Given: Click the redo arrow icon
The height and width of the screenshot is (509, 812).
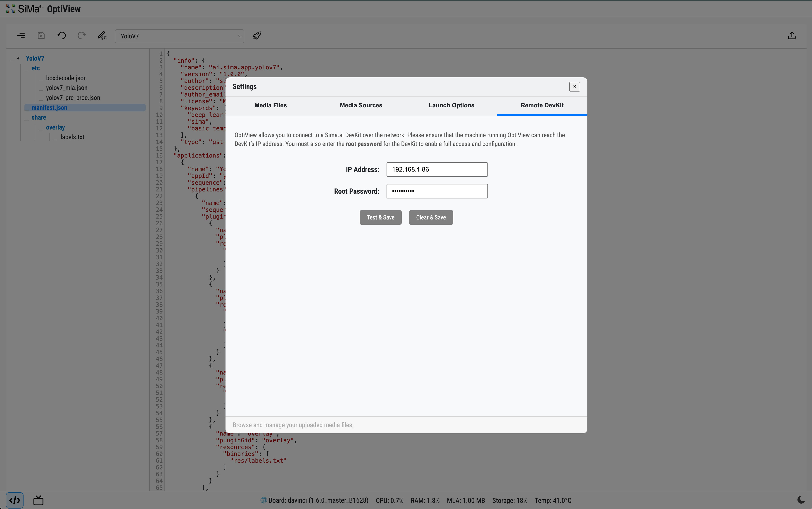Looking at the screenshot, I should click(81, 36).
